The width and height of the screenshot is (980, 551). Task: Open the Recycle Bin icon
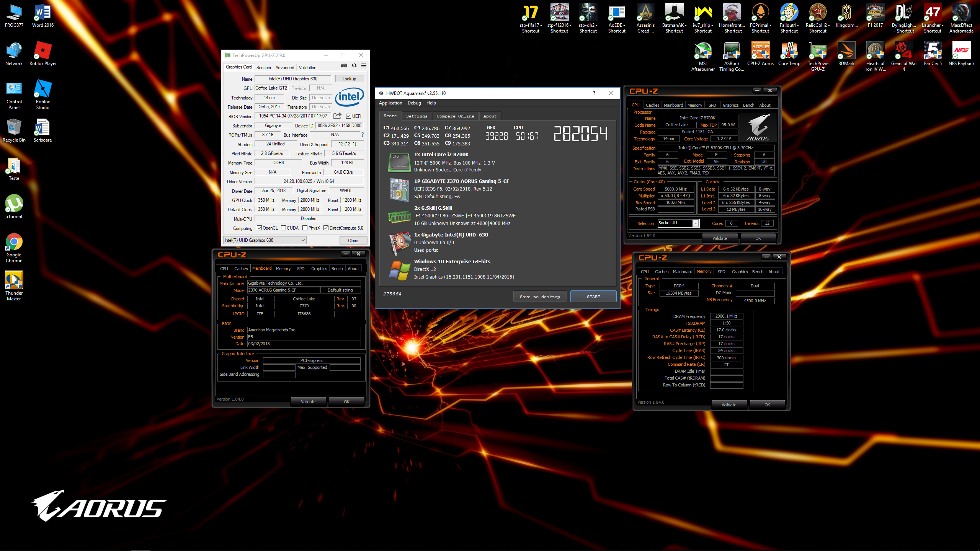(x=14, y=131)
